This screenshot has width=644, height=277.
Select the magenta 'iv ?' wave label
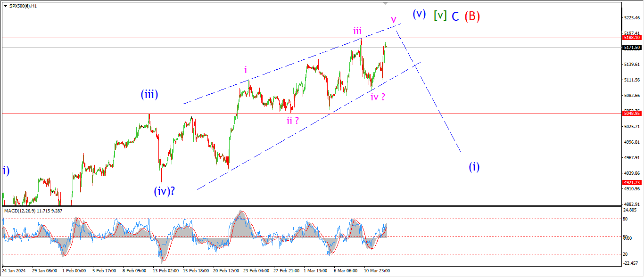tap(378, 97)
